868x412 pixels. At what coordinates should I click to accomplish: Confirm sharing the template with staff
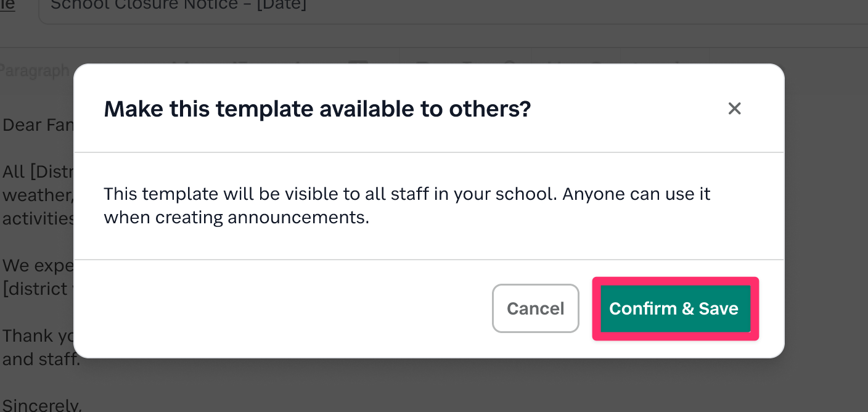pos(675,308)
